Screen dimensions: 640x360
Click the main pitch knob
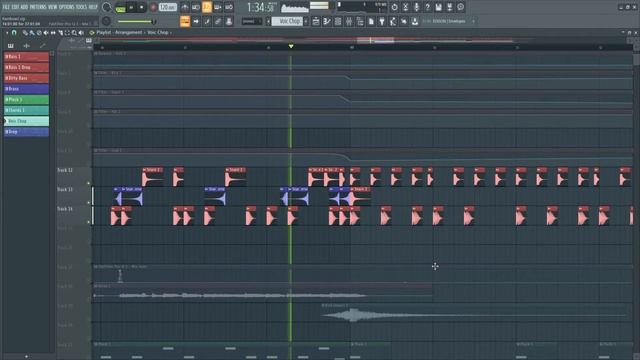(106, 21)
